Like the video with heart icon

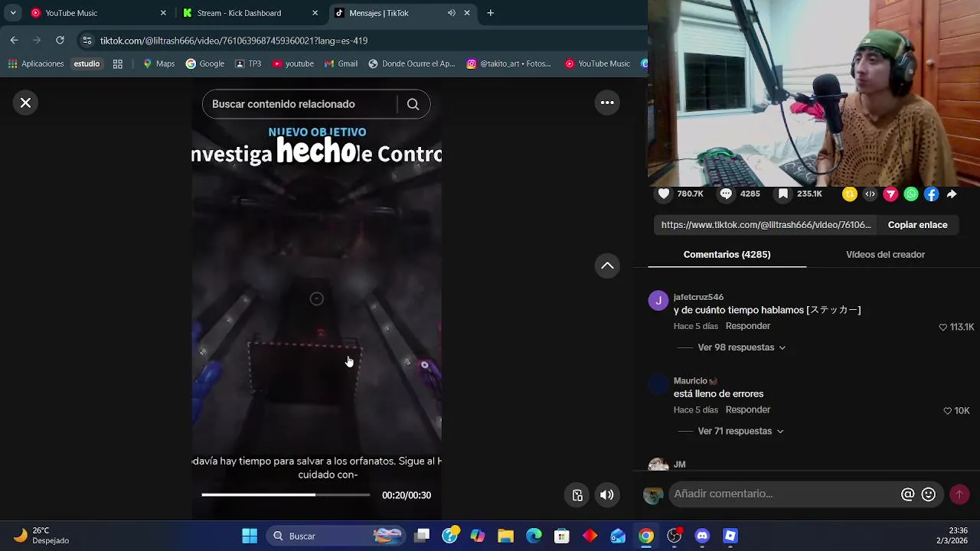664,194
